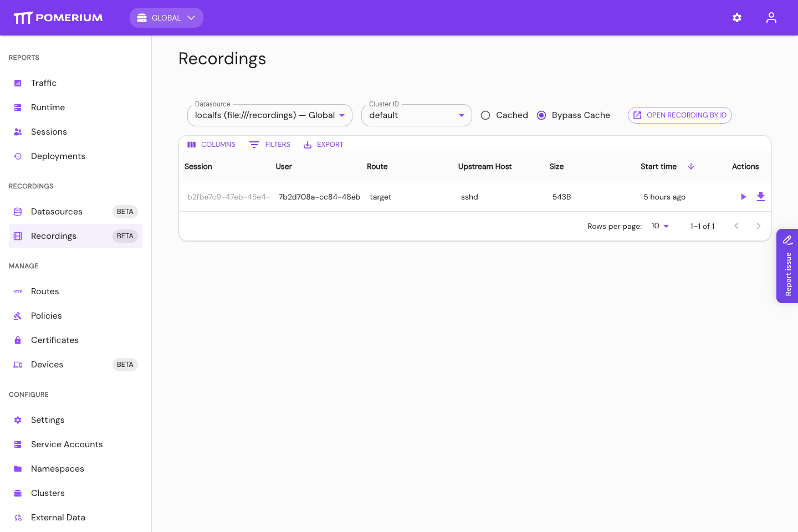Click the Routes HTTP icon
798x532 pixels.
[x=18, y=291]
